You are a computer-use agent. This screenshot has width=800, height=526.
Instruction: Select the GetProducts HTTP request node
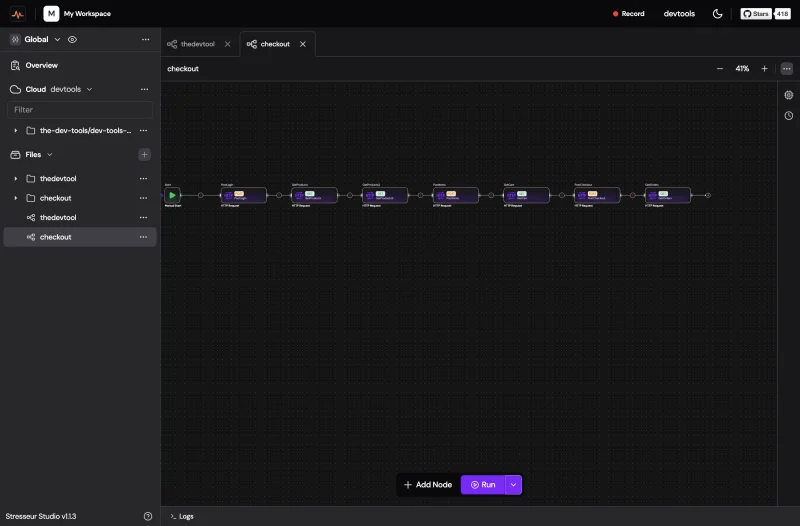pyautogui.click(x=314, y=195)
